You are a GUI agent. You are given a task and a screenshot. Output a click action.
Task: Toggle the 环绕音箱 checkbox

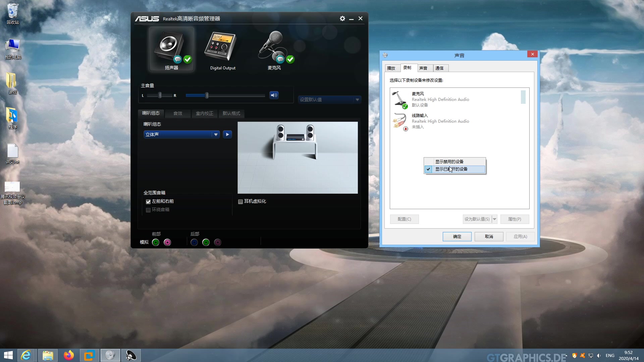tap(148, 210)
